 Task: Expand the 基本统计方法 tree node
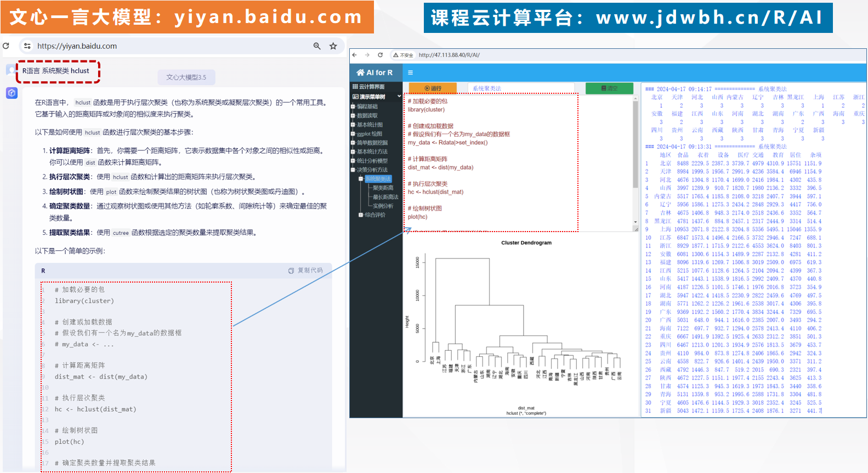click(353, 151)
